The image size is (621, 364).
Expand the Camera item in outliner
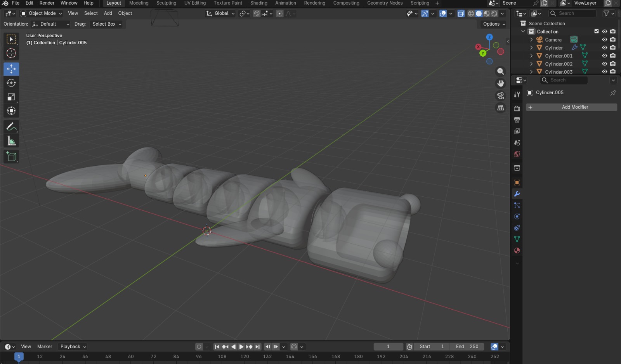click(531, 40)
